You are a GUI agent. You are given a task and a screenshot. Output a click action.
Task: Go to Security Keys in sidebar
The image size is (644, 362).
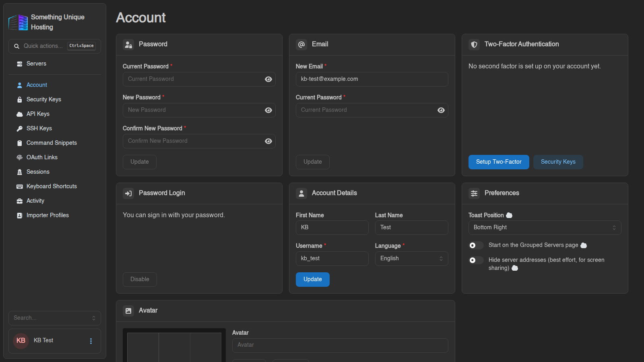55,100
